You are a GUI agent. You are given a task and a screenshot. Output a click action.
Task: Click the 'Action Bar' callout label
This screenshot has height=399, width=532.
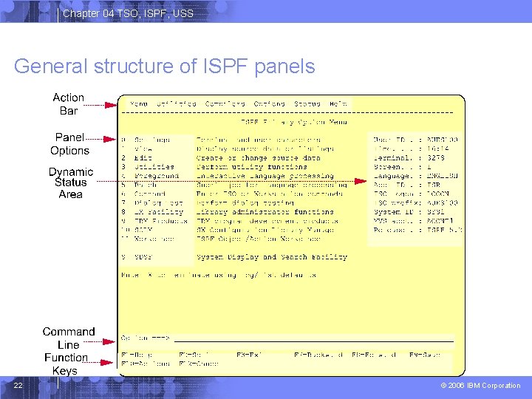pyautogui.click(x=69, y=104)
